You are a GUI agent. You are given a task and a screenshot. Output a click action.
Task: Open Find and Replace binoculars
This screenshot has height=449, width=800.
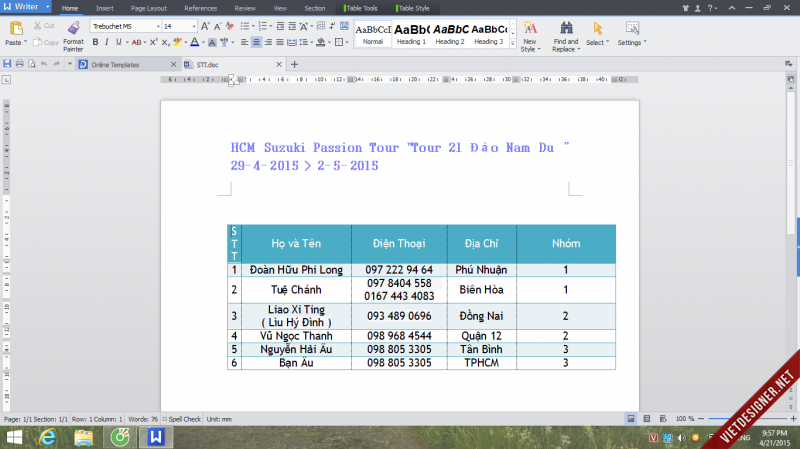tap(566, 28)
